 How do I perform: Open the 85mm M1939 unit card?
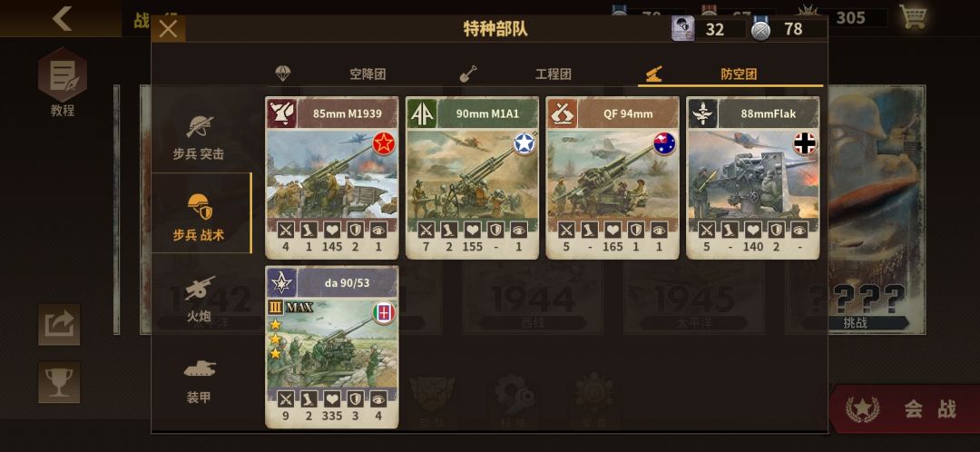(332, 178)
